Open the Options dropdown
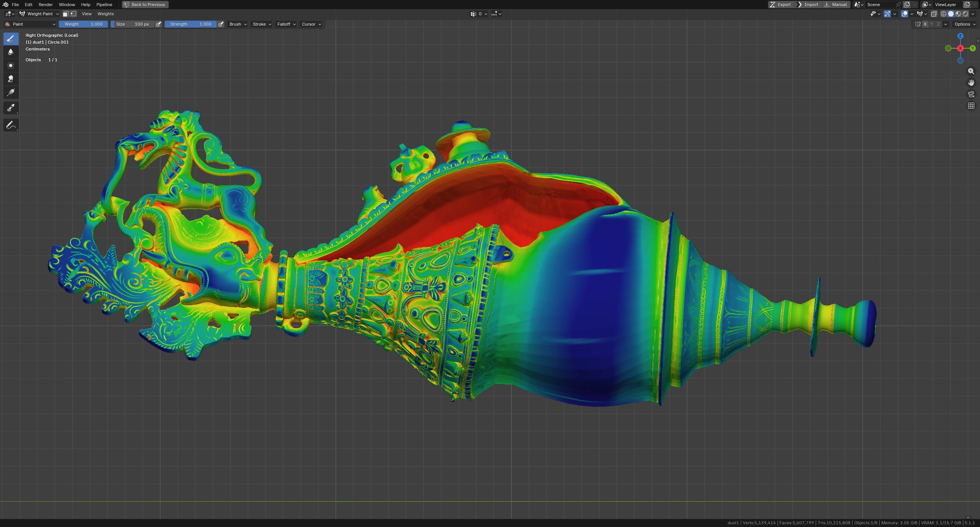This screenshot has height=527, width=980. [965, 24]
